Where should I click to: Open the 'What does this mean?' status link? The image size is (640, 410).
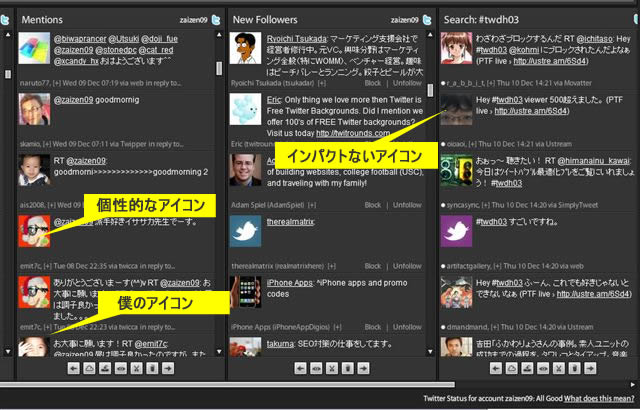pos(599,399)
